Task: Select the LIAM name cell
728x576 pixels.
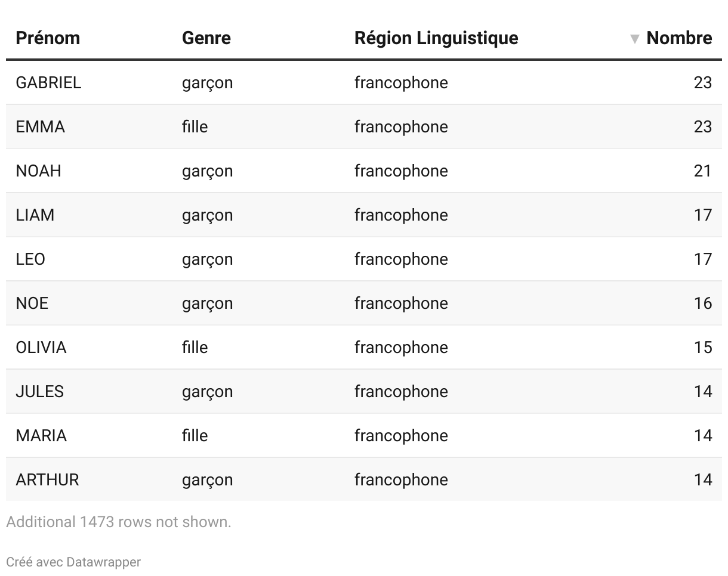Action: pyautogui.click(x=35, y=215)
